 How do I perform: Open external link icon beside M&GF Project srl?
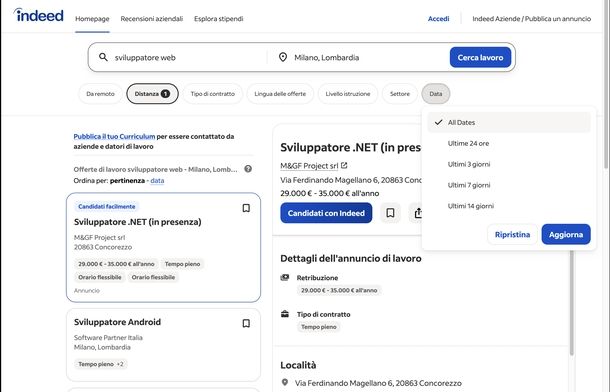[x=344, y=165]
